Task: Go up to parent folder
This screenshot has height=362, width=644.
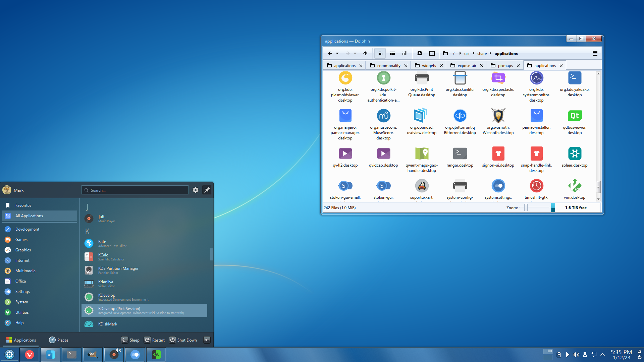Action: tap(365, 53)
